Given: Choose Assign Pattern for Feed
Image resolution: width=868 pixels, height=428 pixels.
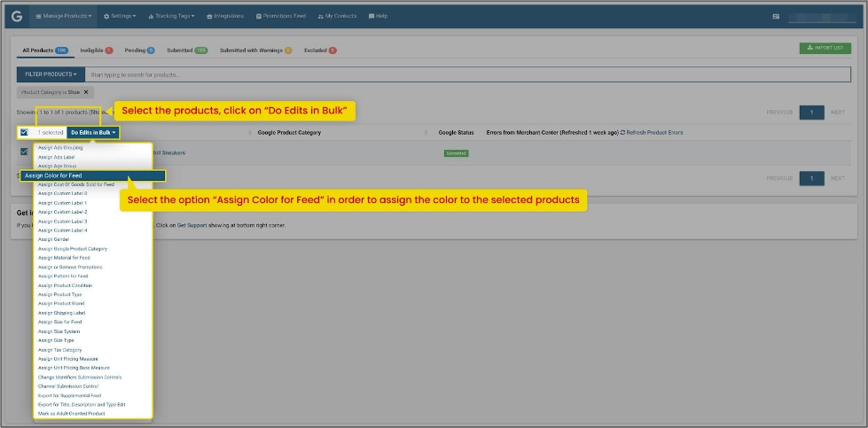Looking at the screenshot, I should pyautogui.click(x=63, y=276).
